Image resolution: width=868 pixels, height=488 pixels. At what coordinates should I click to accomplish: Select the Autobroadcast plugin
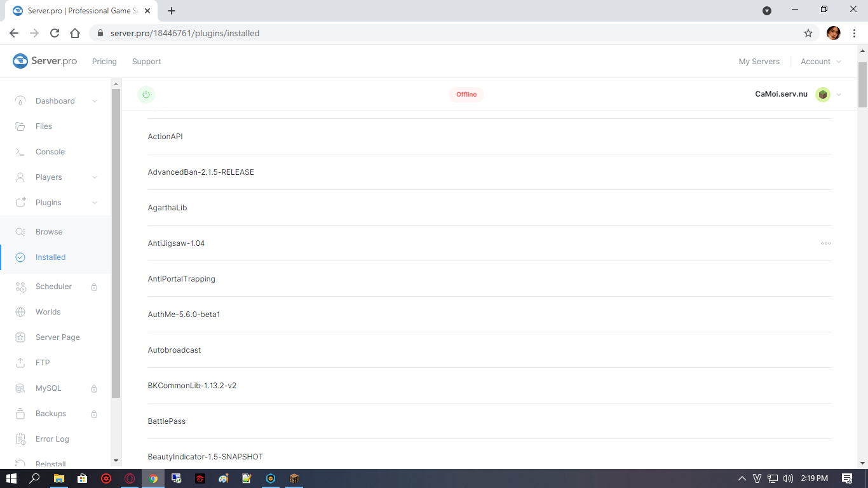(x=489, y=350)
